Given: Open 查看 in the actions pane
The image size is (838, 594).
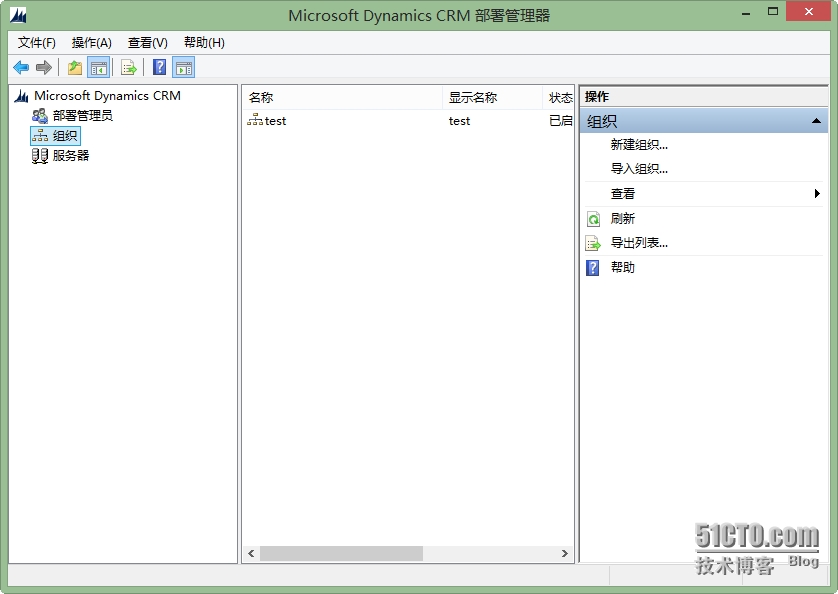Looking at the screenshot, I should 623,194.
